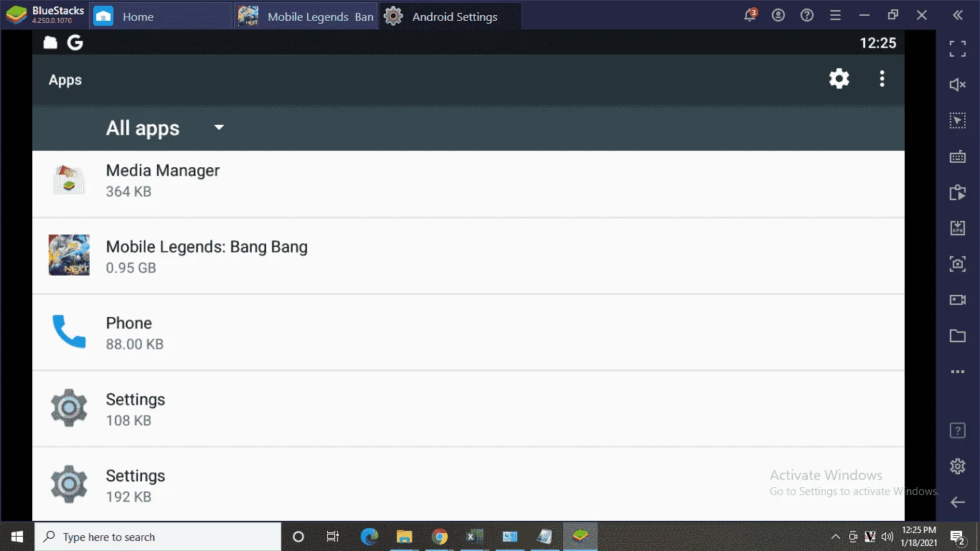Open BlueStacks settings gear in sidebar
Image resolution: width=980 pixels, height=551 pixels.
958,466
